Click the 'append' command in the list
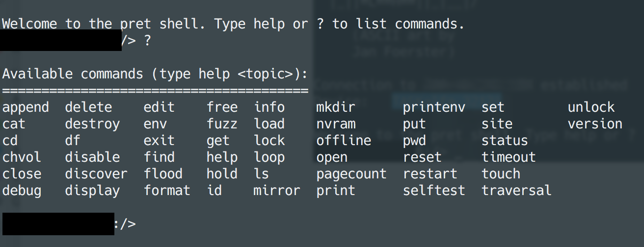Image resolution: width=644 pixels, height=247 pixels. tap(26, 108)
